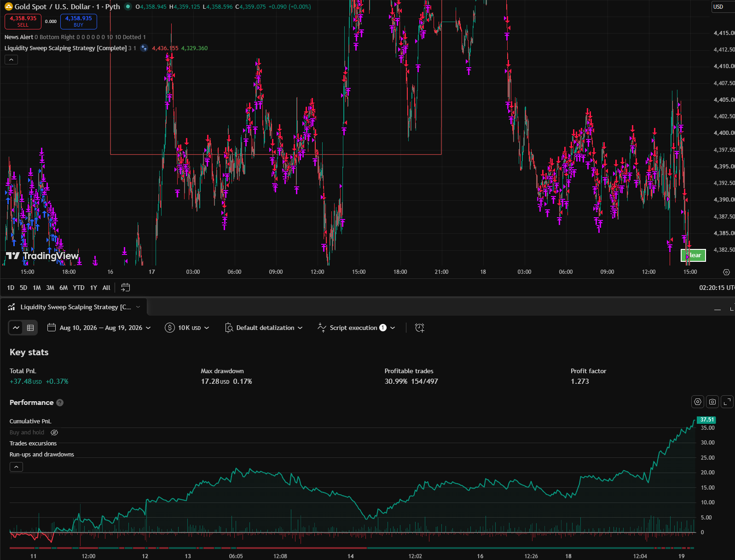Click the BUY 4,358.935 button
Screen dimensions: 735x560
(x=79, y=21)
